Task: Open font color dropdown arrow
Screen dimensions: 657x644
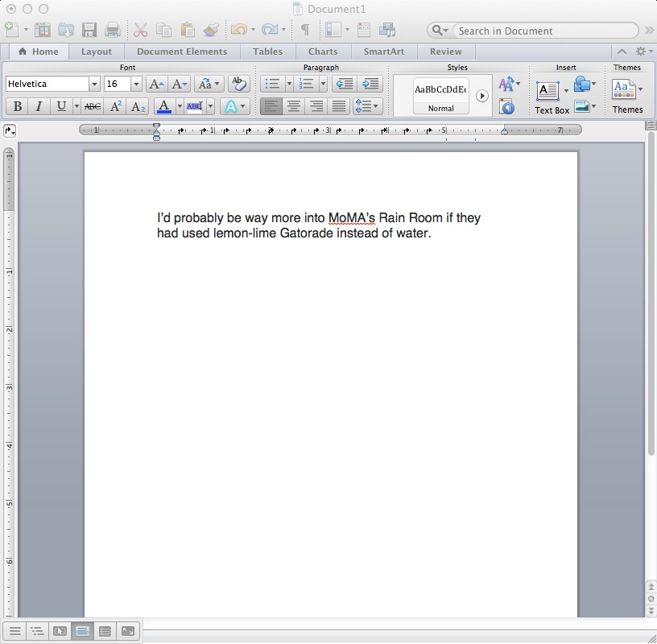Action: (180, 106)
